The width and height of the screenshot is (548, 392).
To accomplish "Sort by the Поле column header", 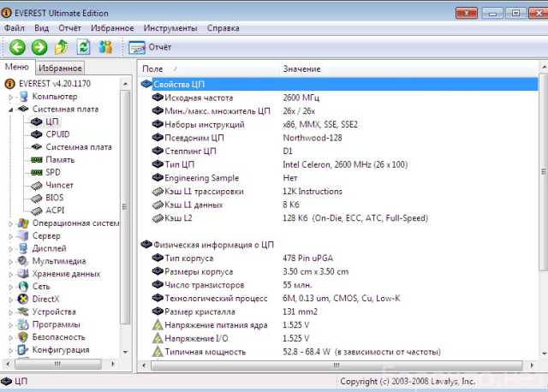I will (153, 68).
